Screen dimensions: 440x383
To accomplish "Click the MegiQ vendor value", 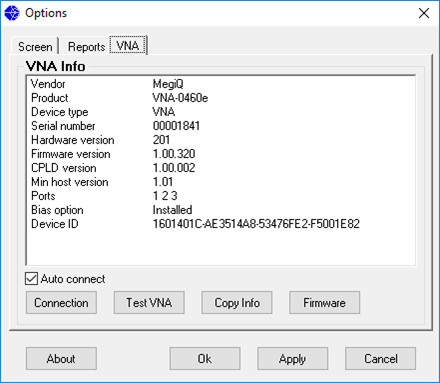I will click(x=168, y=84).
